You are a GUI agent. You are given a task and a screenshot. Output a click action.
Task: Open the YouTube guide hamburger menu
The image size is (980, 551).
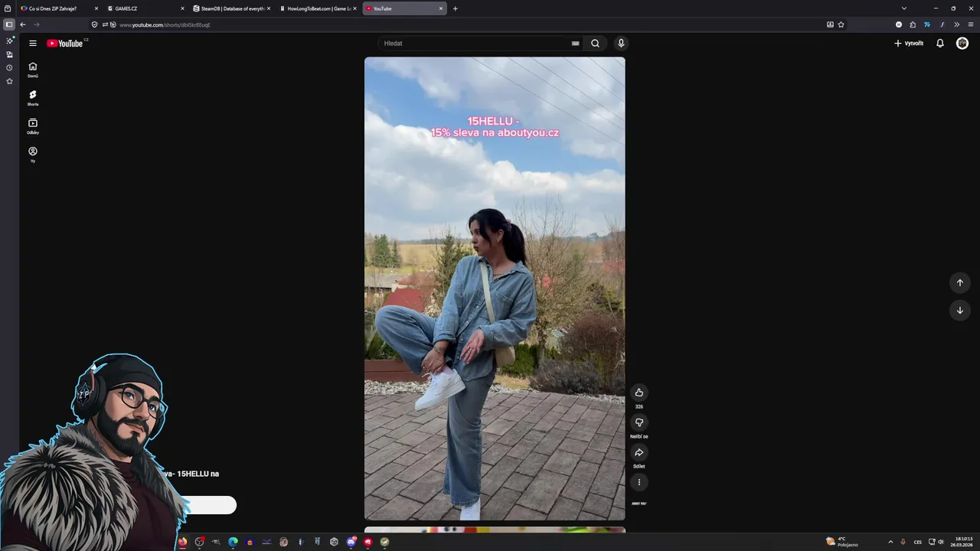(33, 44)
